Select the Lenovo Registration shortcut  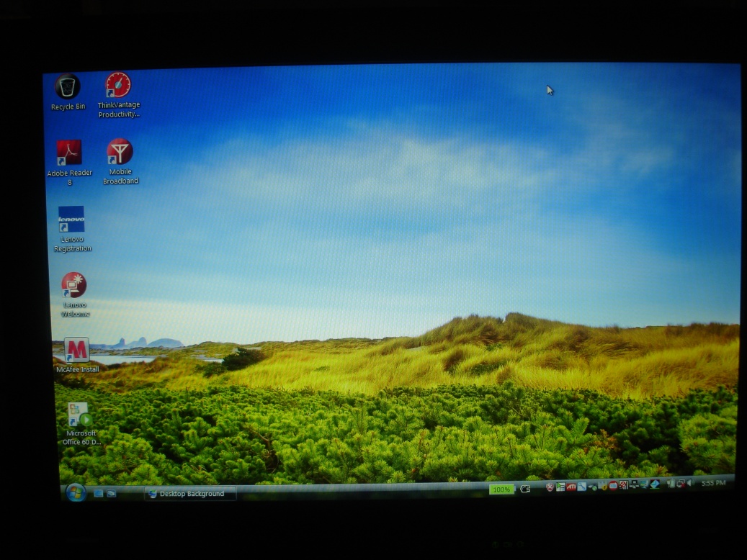point(72,229)
